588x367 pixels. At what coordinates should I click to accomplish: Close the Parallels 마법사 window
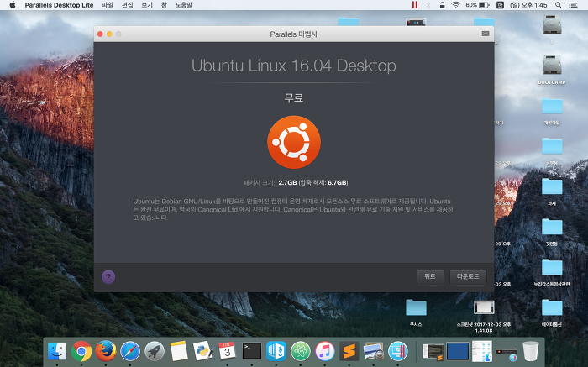[x=100, y=34]
